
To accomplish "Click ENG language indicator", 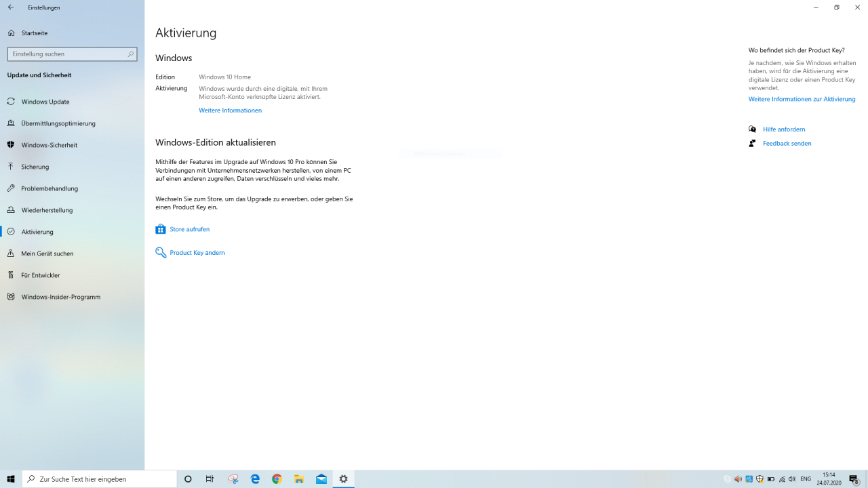I will pyautogui.click(x=806, y=479).
